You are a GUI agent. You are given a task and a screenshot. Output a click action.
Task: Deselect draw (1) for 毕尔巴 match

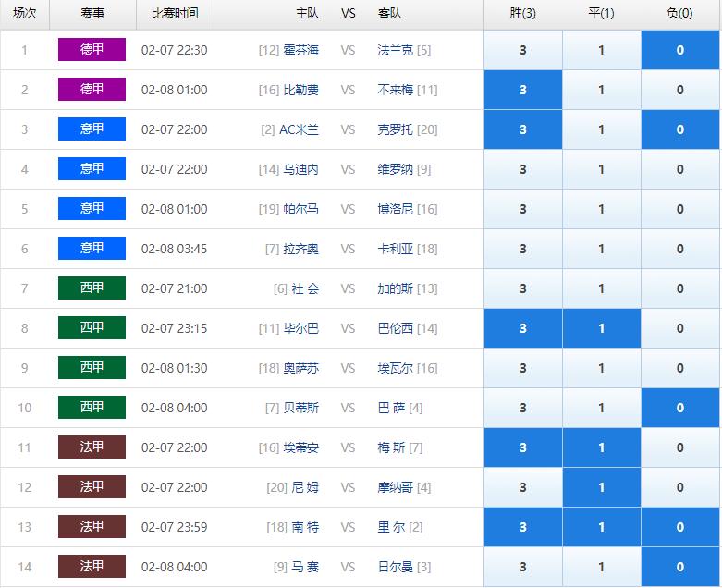tap(602, 328)
